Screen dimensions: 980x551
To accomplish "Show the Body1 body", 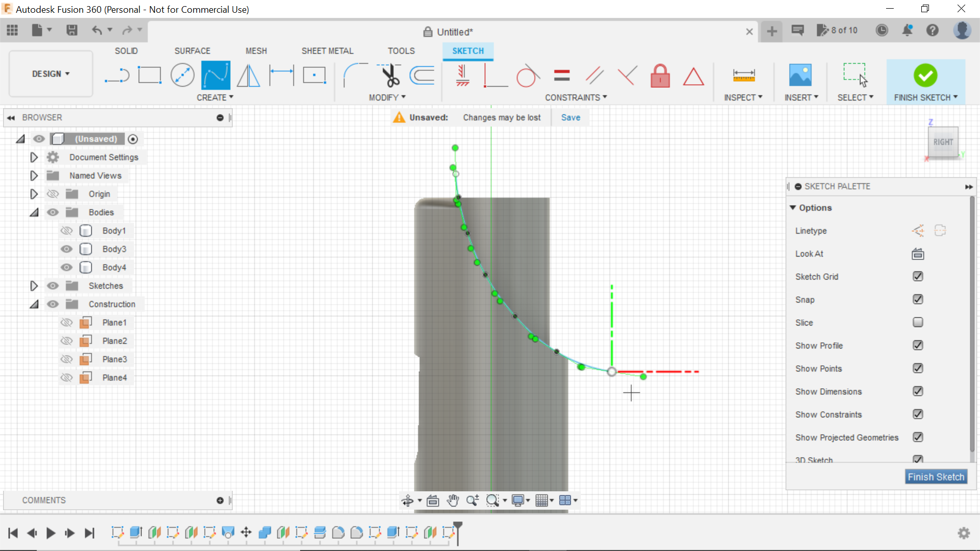I will [x=66, y=231].
